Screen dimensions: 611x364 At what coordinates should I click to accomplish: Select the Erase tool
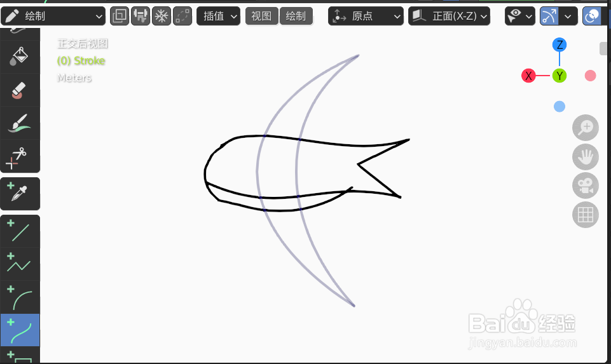pos(20,90)
